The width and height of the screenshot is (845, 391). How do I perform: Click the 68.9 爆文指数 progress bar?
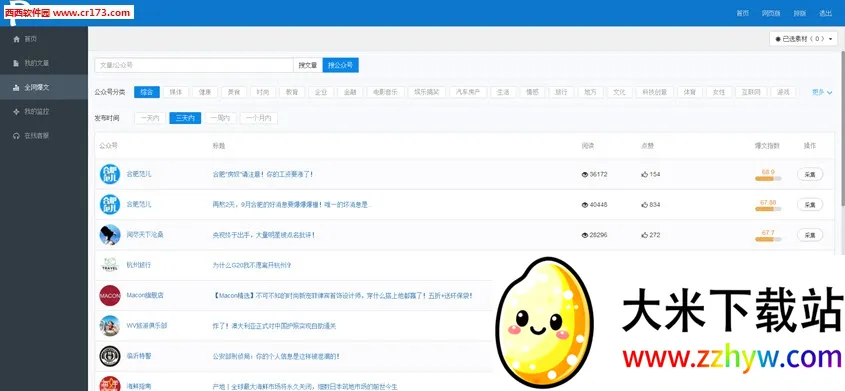(x=768, y=179)
